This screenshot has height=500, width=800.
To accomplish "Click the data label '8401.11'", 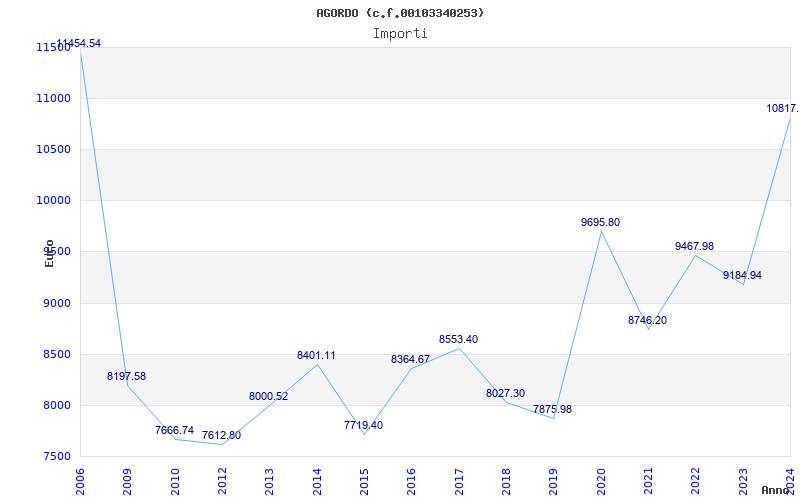I will (316, 356).
